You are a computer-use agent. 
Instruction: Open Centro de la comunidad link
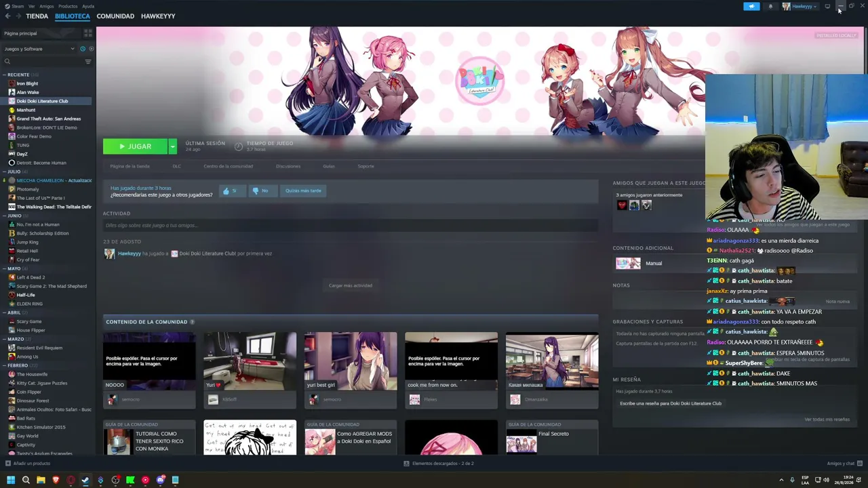click(228, 166)
